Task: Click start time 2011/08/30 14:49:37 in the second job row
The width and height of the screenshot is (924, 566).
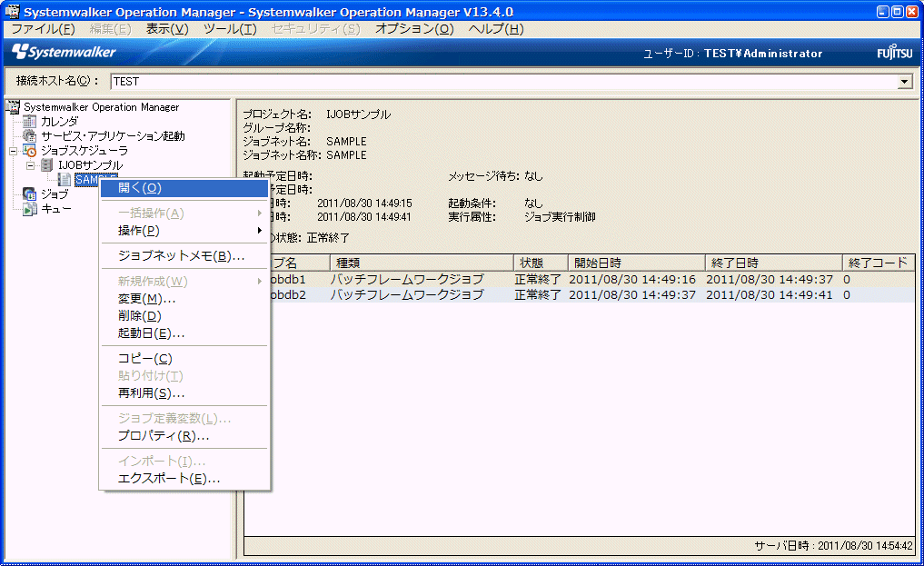Action: [632, 294]
